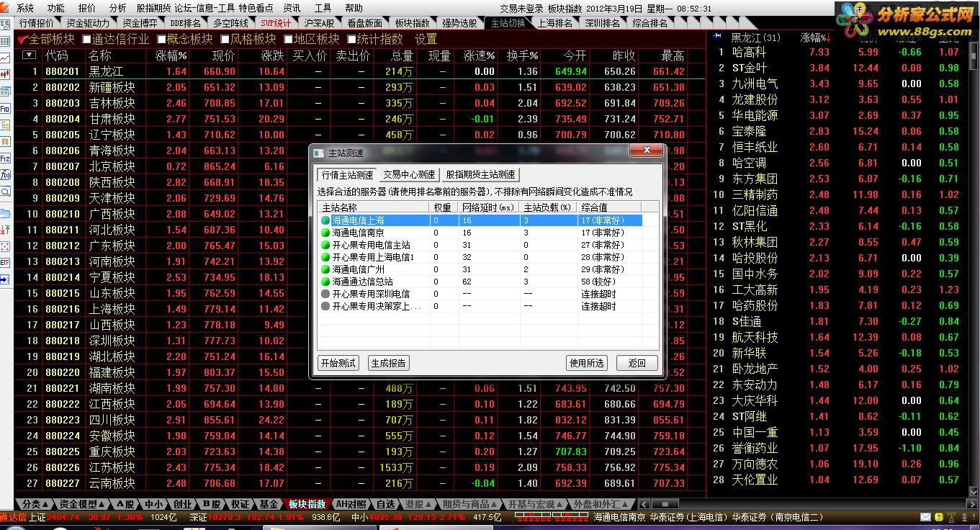Viewport: 980px width, 530px height.
Task: Click the red-green up/down arrows sidebar icon
Action: pos(5,230)
